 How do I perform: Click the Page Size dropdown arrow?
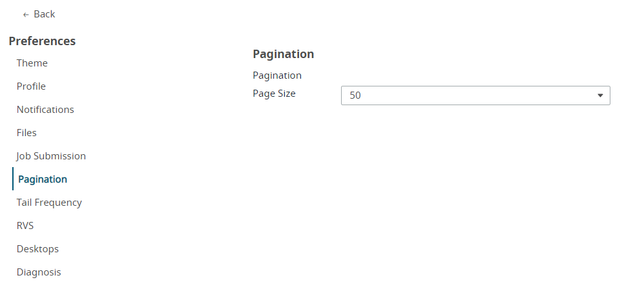coord(600,95)
